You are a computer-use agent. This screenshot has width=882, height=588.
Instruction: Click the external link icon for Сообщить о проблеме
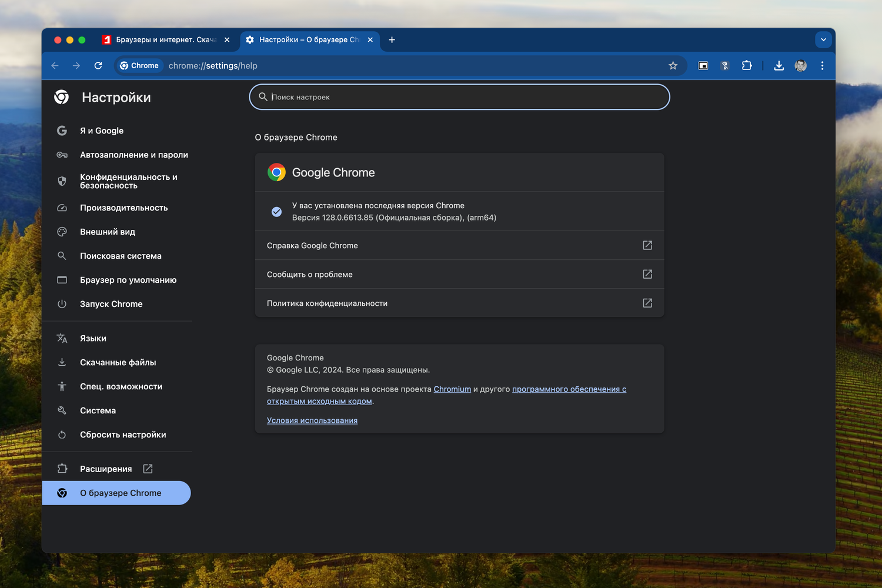[647, 274]
